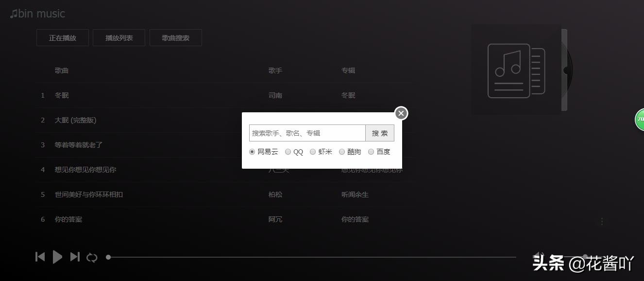The image size is (644, 281).
Task: Click the album art placeholder on the spinning disc
Action: [x=515, y=70]
